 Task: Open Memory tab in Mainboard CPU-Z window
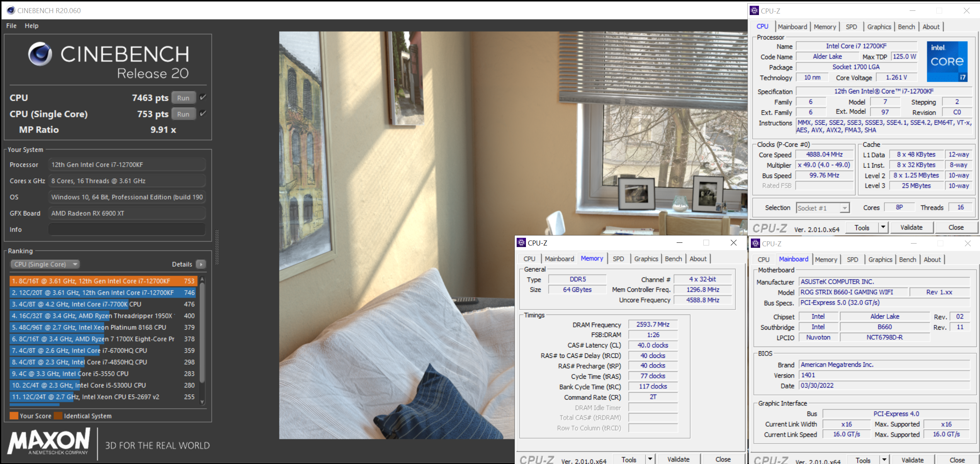[826, 260]
